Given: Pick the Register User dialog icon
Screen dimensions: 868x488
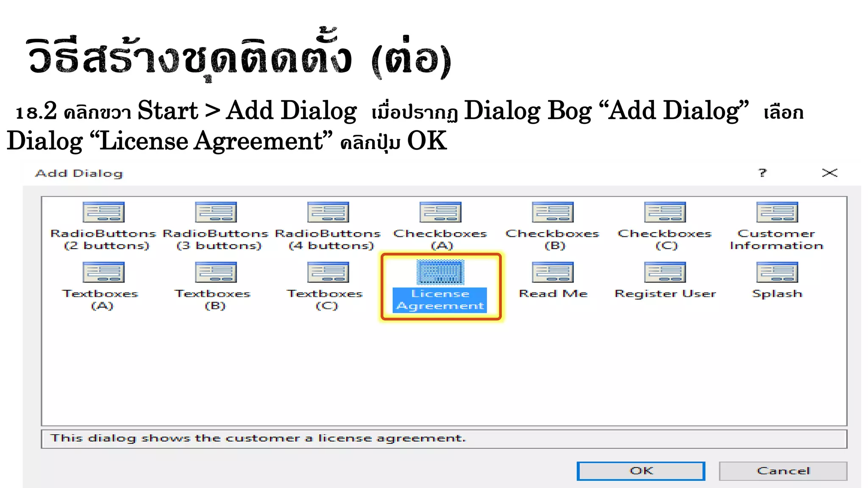Looking at the screenshot, I should click(x=665, y=272).
